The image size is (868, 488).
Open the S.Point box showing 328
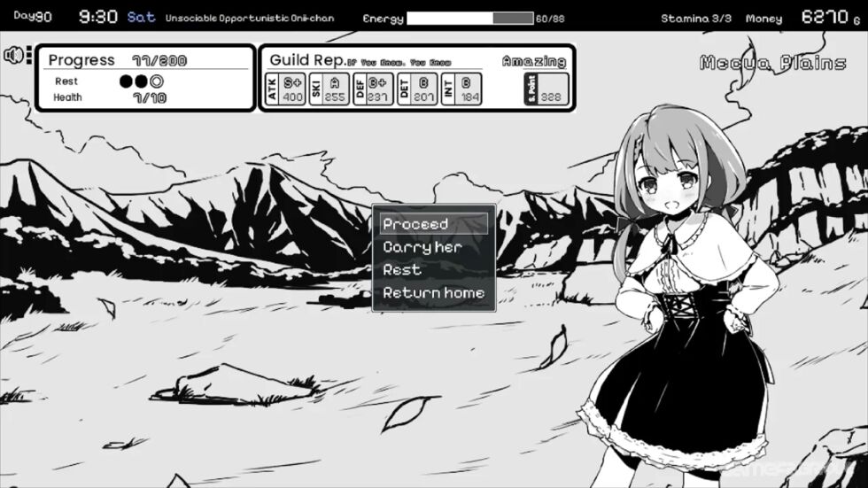click(x=546, y=89)
